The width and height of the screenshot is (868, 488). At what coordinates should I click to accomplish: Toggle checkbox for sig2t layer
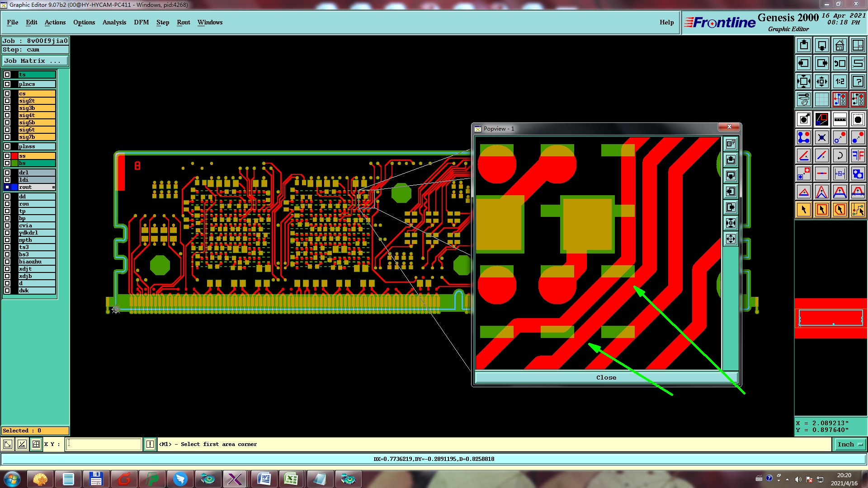coord(7,101)
